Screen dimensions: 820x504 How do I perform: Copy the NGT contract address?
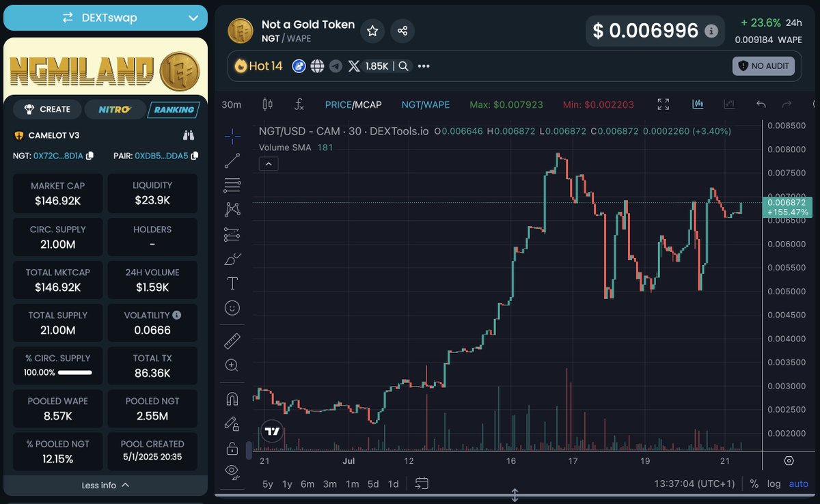point(90,156)
